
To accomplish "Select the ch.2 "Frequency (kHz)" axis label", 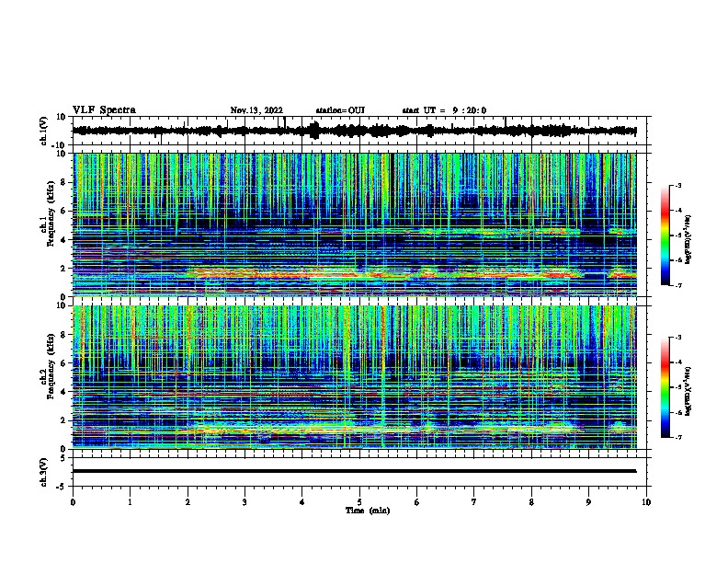I will click(51, 366).
